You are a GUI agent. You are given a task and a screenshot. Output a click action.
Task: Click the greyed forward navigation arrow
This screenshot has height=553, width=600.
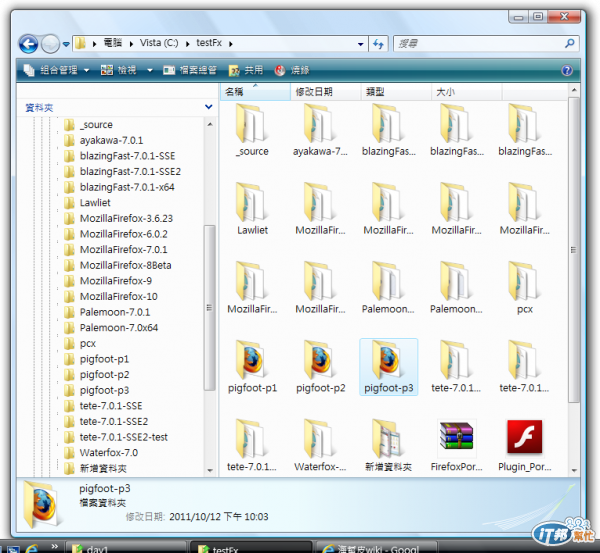[51, 44]
